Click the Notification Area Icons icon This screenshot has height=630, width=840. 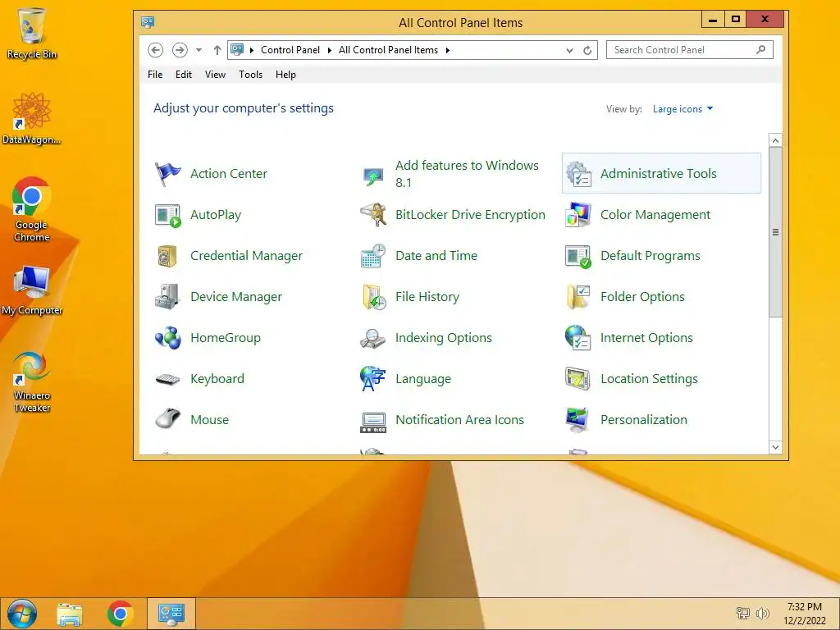pyautogui.click(x=373, y=422)
